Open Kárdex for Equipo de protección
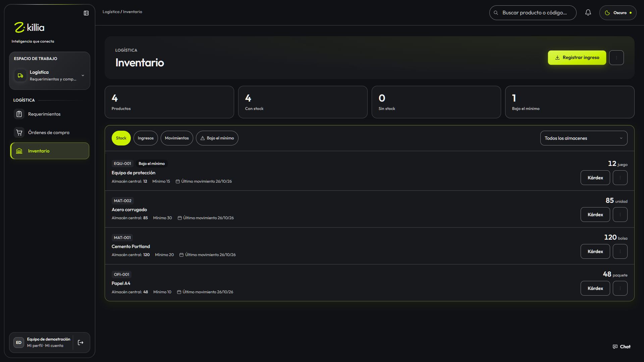The width and height of the screenshot is (644, 362). [595, 178]
